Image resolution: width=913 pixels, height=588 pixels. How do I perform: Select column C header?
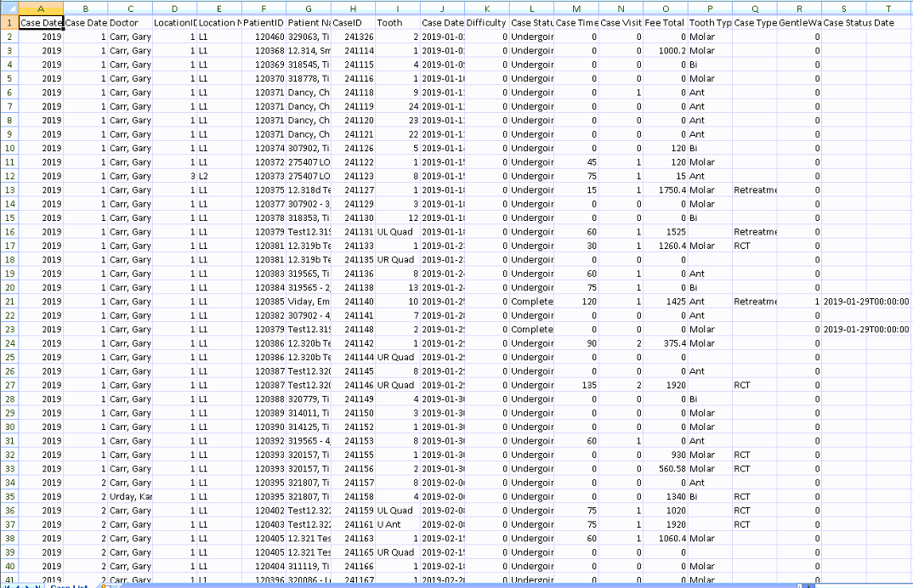(x=130, y=8)
